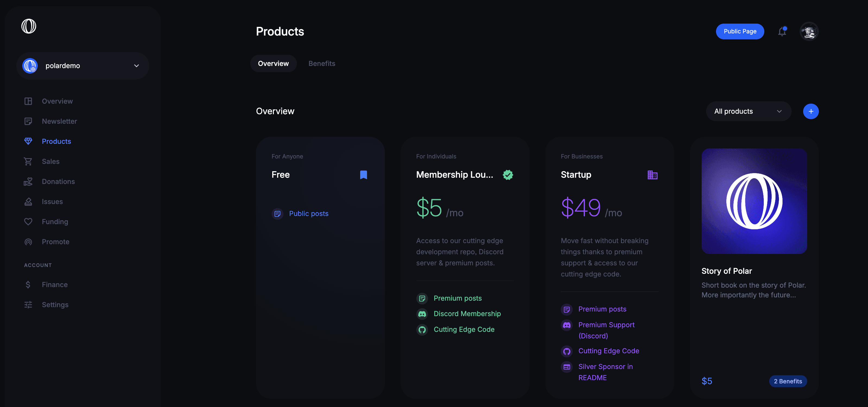Click the Newsletter sidebar icon
This screenshot has width=868, height=407.
pyautogui.click(x=28, y=121)
